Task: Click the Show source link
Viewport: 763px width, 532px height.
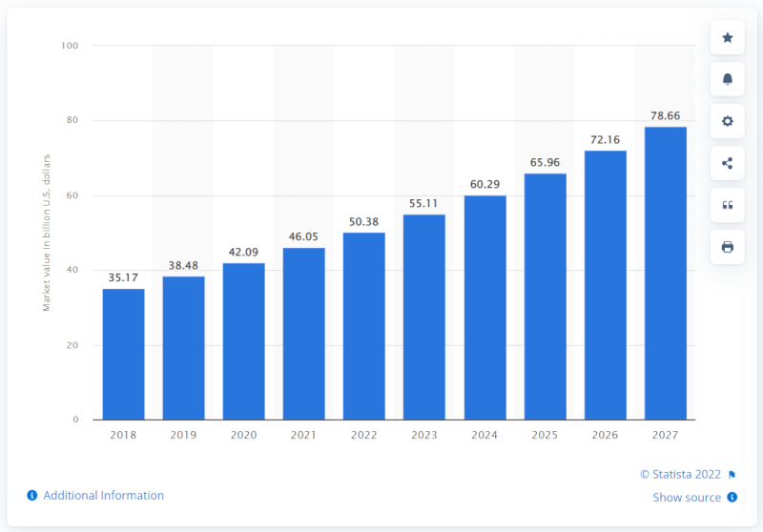Action: 687,498
